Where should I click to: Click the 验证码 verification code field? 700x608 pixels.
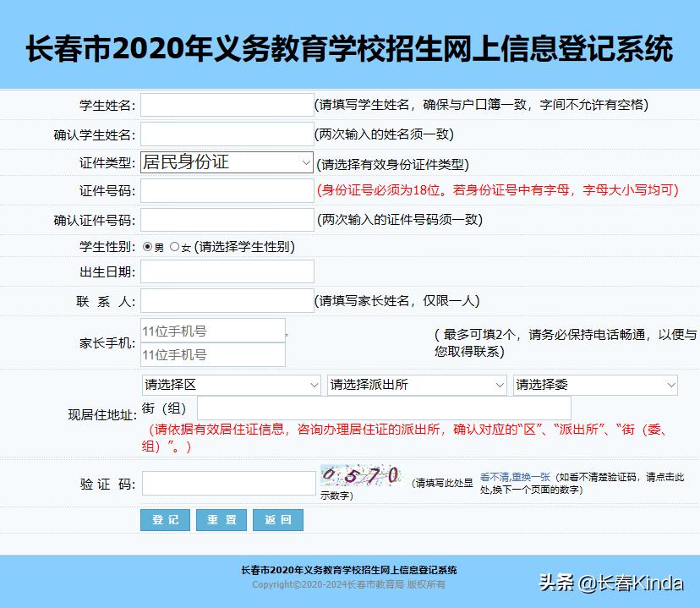point(226,481)
